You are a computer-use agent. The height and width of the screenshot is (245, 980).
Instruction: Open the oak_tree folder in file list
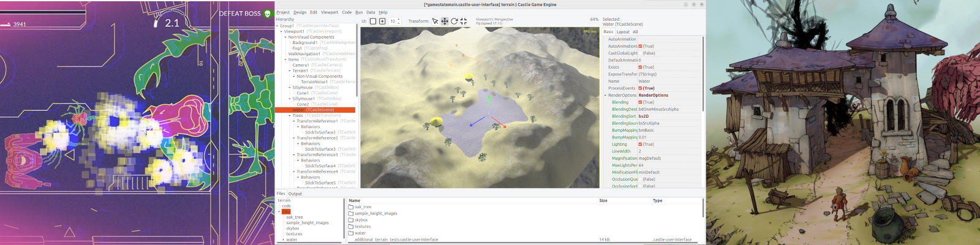point(363,207)
